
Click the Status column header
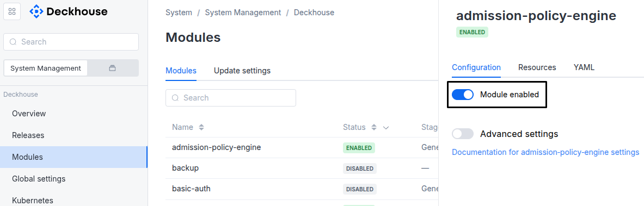(x=354, y=127)
